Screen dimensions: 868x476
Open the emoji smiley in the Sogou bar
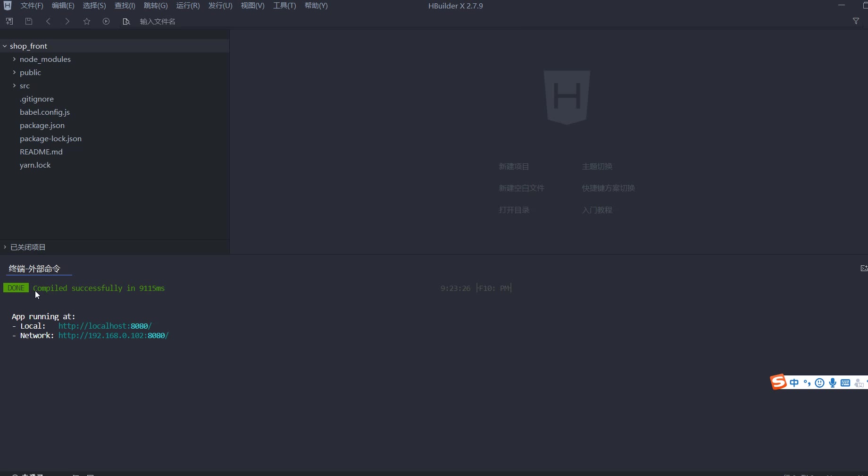coord(820,383)
